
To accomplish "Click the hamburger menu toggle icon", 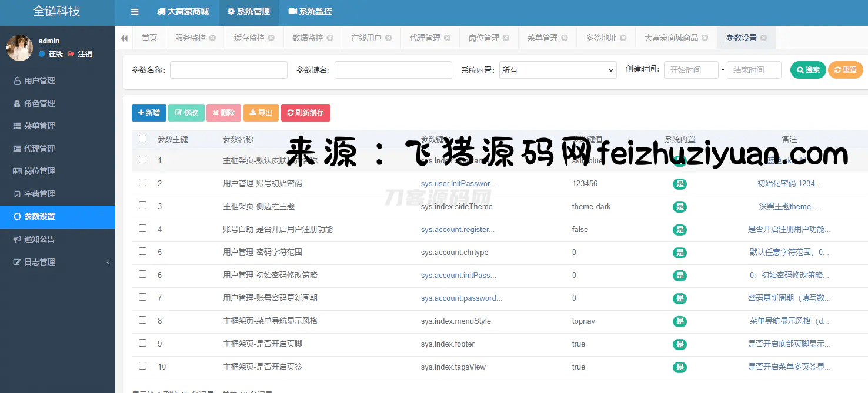I will [x=135, y=12].
